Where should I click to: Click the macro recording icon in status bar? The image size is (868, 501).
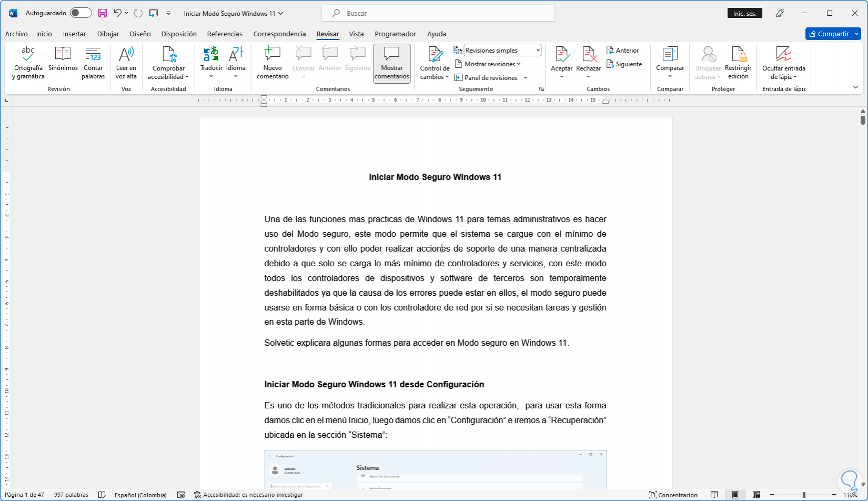coord(181,495)
